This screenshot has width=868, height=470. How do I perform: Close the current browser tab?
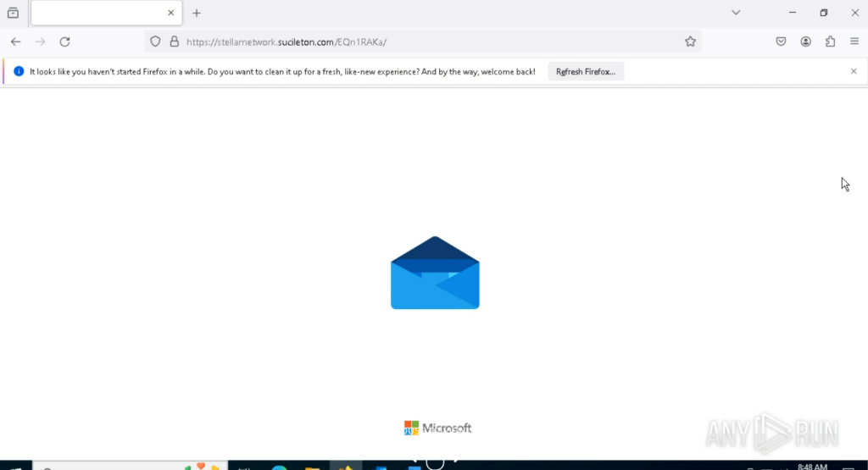171,13
